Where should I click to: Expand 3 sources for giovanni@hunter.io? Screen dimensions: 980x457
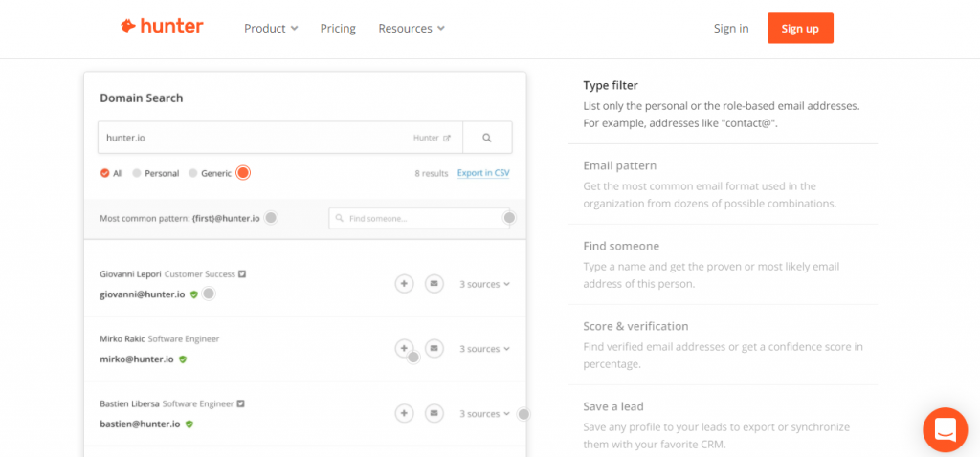coord(485,284)
